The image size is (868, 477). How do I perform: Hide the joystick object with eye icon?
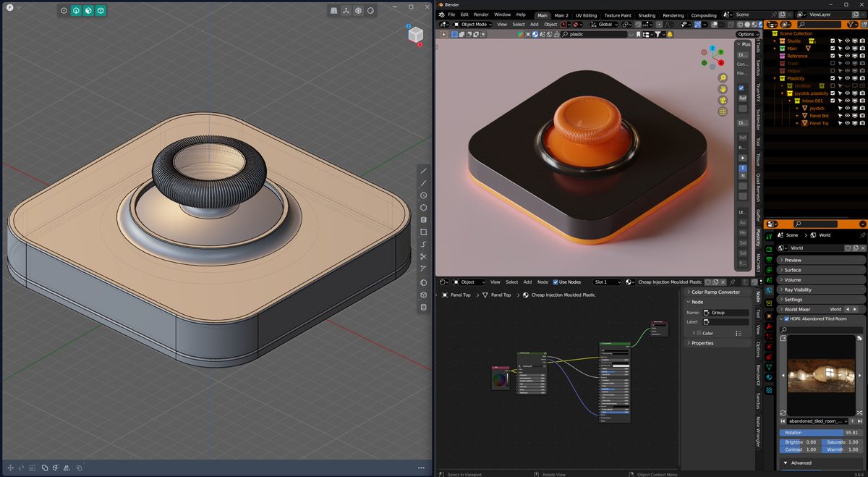pyautogui.click(x=848, y=108)
